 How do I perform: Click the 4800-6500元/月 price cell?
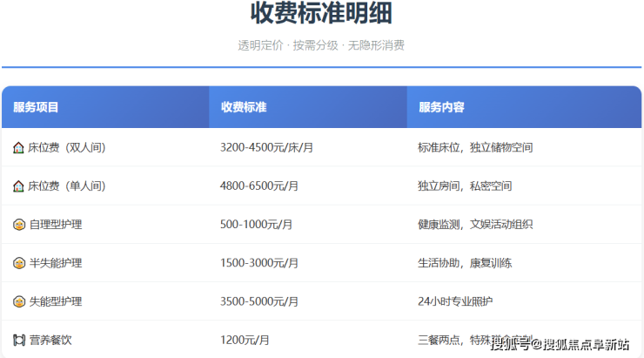[259, 186]
